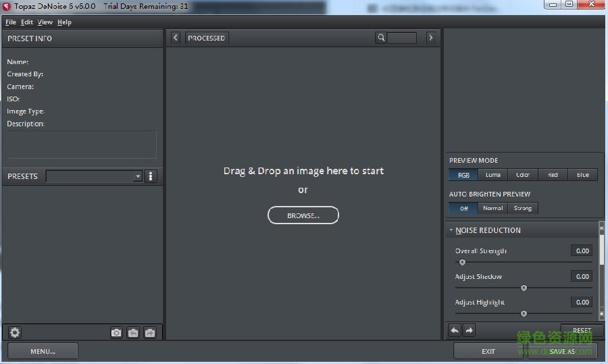
Task: Collapse right panel with right arrow
Action: (x=430, y=38)
